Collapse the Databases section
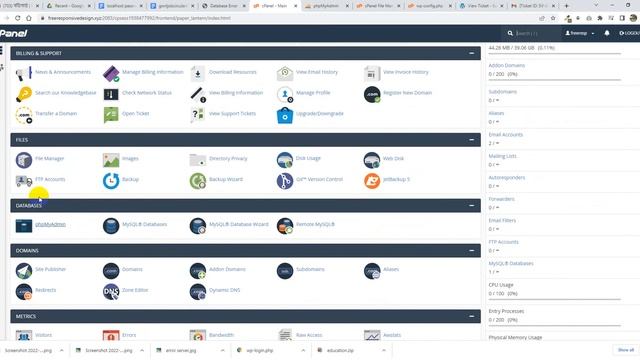Image resolution: width=640 pixels, height=360 pixels. tap(471, 205)
